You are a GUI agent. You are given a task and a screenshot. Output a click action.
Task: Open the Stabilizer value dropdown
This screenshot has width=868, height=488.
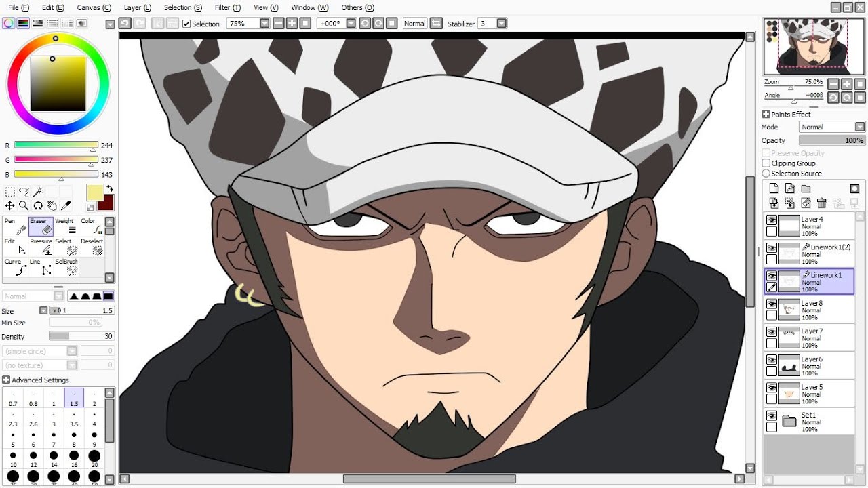[x=501, y=24]
